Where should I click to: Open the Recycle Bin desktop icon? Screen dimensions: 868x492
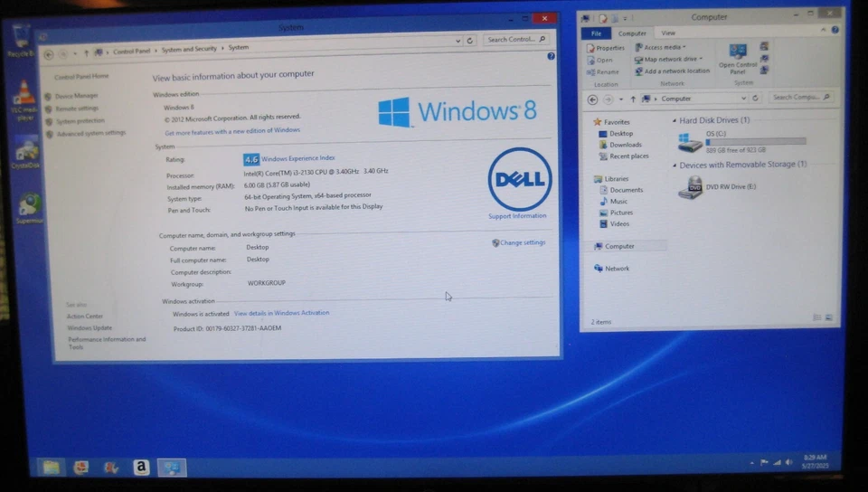pyautogui.click(x=21, y=40)
